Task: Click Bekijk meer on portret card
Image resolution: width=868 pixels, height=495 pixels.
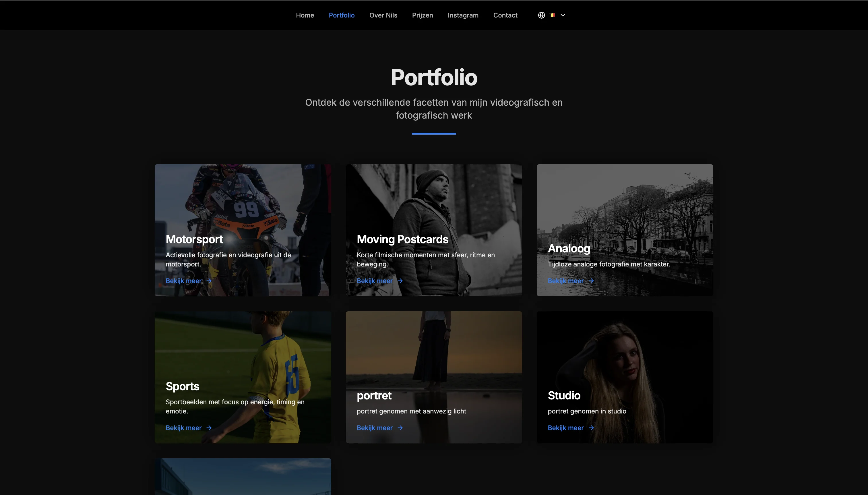Action: tap(375, 428)
